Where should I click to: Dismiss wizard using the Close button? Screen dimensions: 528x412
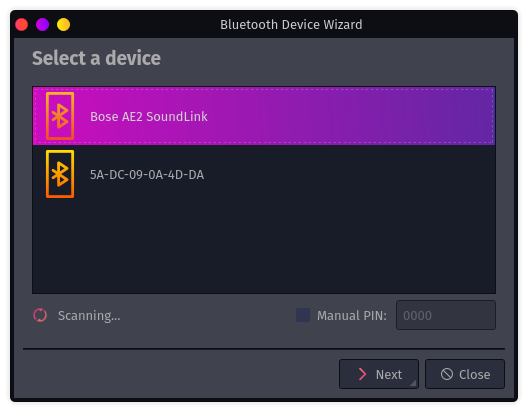click(465, 374)
